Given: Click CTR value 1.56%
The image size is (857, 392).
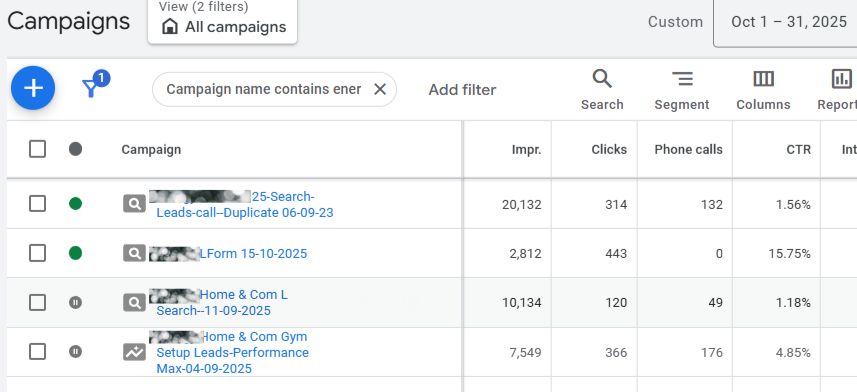Looking at the screenshot, I should [793, 204].
